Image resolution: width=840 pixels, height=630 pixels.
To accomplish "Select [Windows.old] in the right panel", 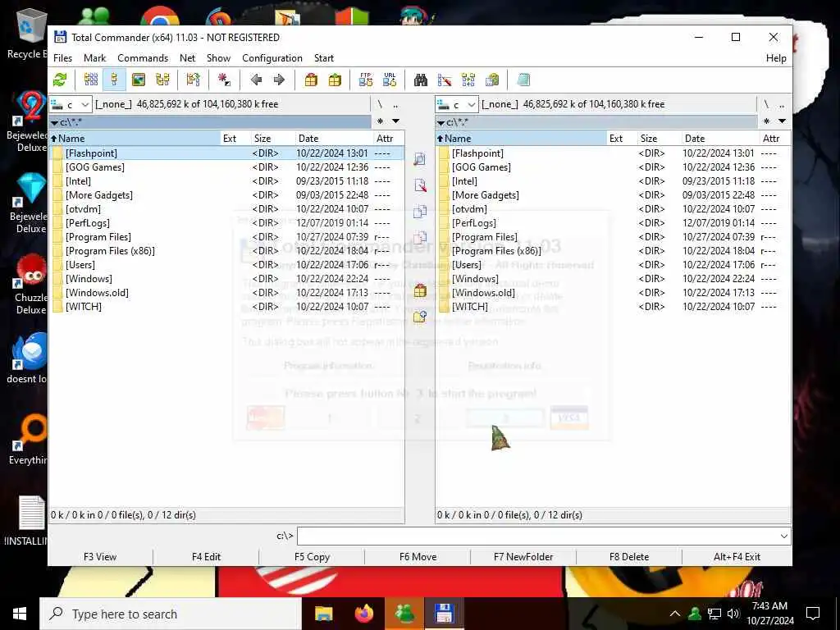I will click(x=612, y=293).
